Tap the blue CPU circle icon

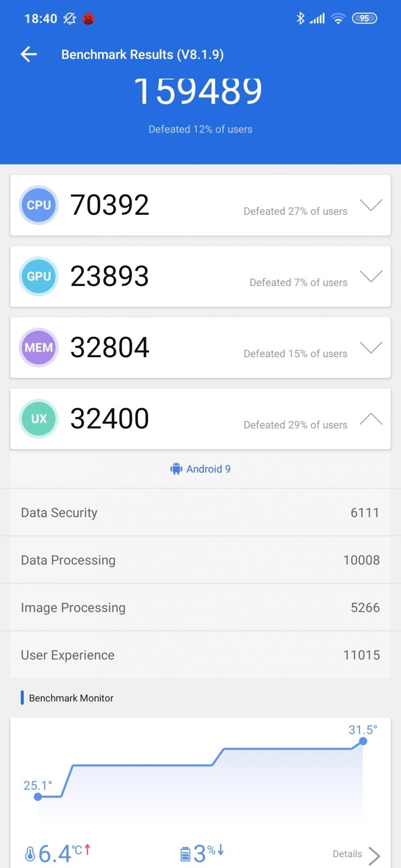39,205
